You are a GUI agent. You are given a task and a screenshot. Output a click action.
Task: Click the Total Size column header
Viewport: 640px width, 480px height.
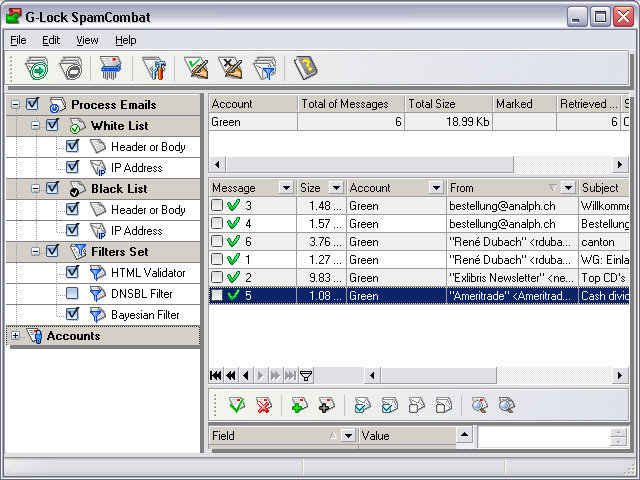pyautogui.click(x=449, y=104)
